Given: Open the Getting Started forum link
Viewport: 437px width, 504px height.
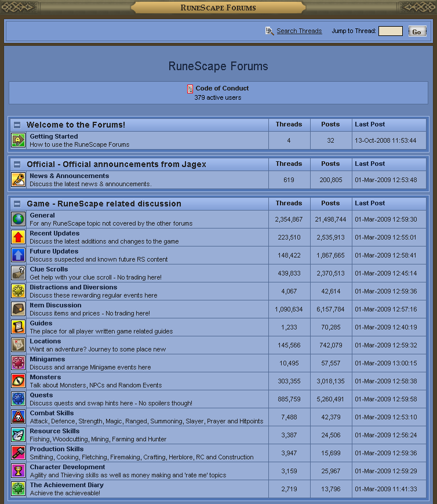Looking at the screenshot, I should pyautogui.click(x=54, y=136).
